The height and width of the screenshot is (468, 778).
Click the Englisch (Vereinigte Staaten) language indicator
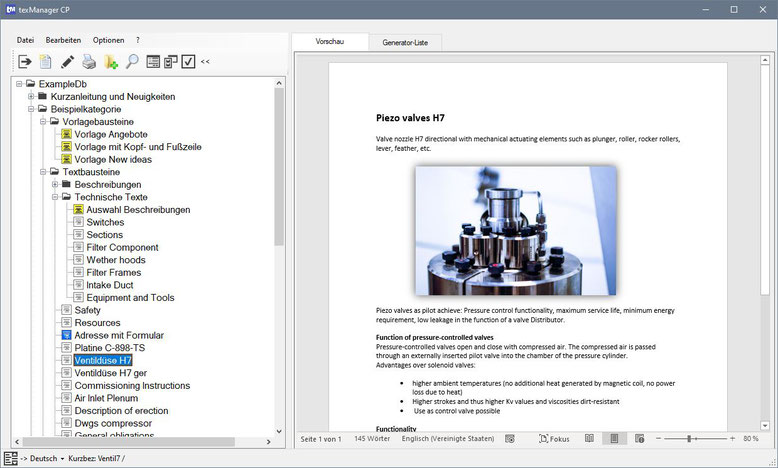(448, 439)
